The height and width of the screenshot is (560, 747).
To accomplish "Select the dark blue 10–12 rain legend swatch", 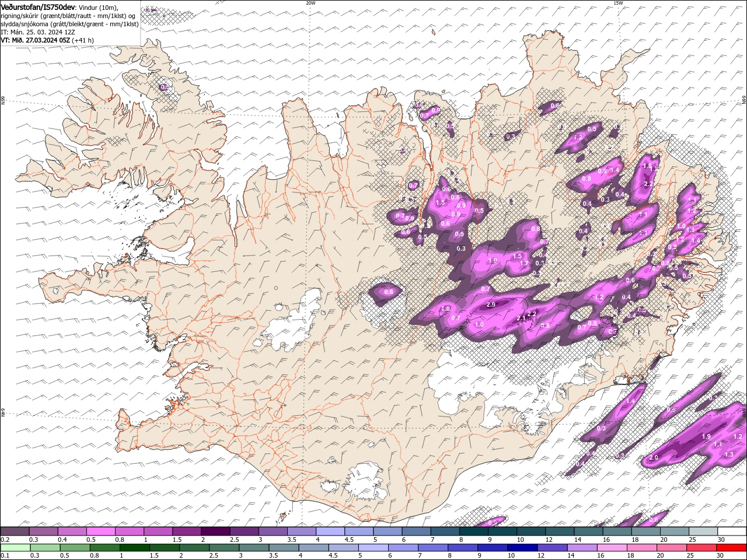I will click(522, 548).
